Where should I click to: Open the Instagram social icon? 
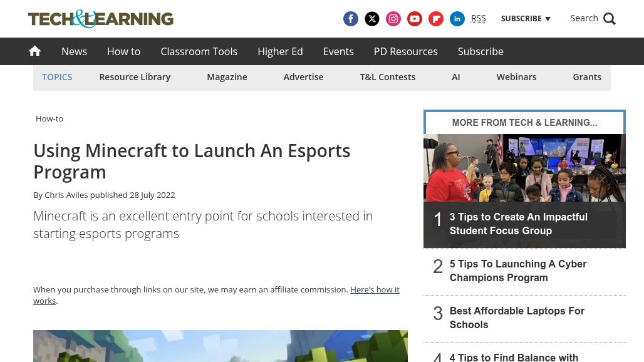point(393,19)
